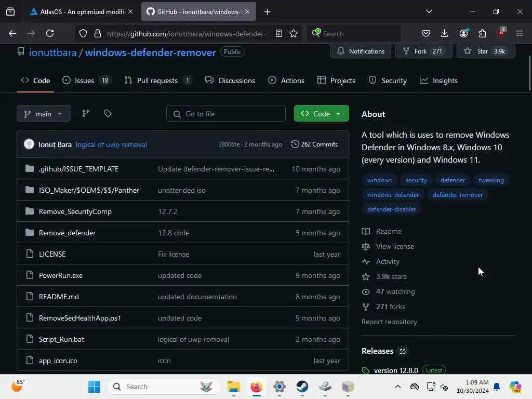Viewport: 532px width, 399px height.
Task: Open the downloads arrow icon
Action: coord(445,33)
